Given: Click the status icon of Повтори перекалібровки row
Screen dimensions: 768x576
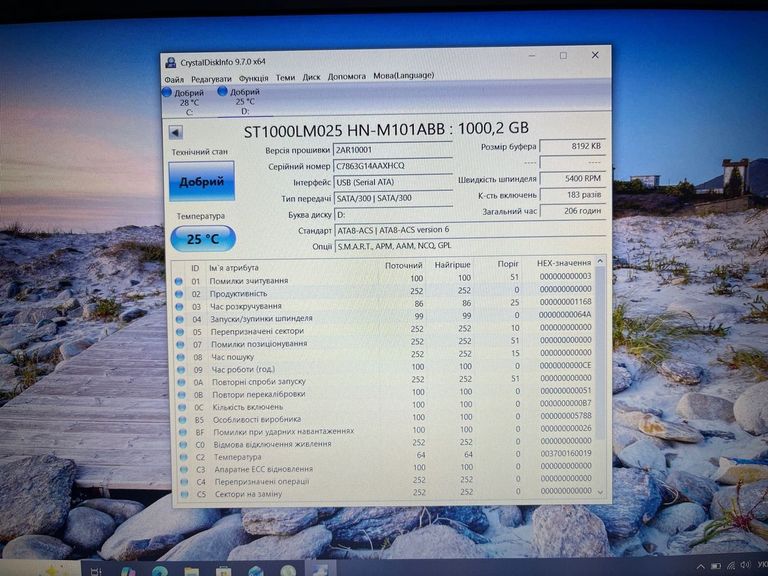Looking at the screenshot, I should [x=182, y=395].
